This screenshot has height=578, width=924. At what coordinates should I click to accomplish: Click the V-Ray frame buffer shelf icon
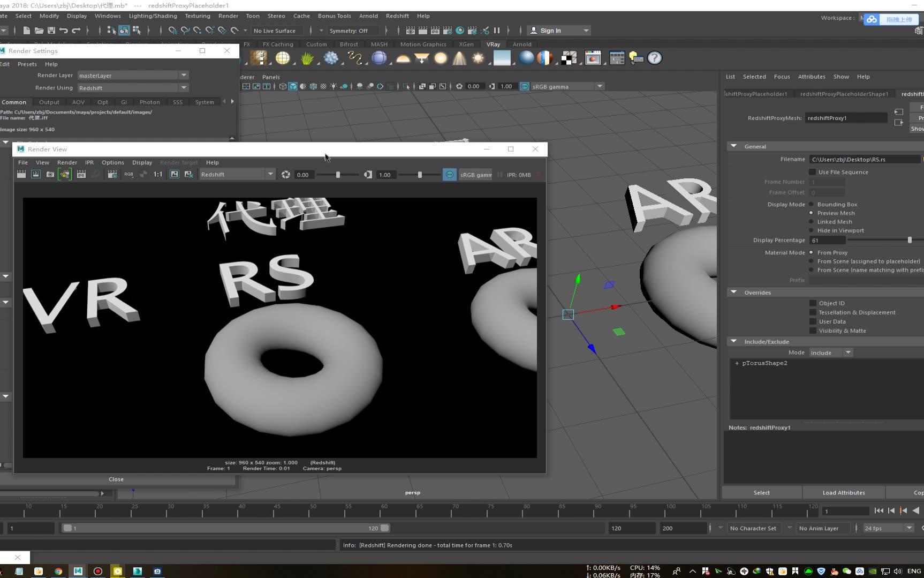593,58
